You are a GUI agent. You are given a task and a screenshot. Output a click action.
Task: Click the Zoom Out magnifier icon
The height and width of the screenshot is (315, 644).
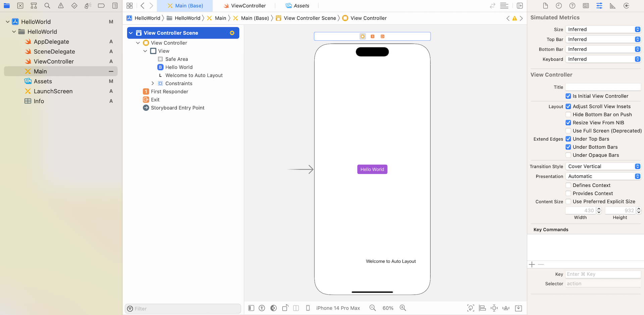pos(372,308)
